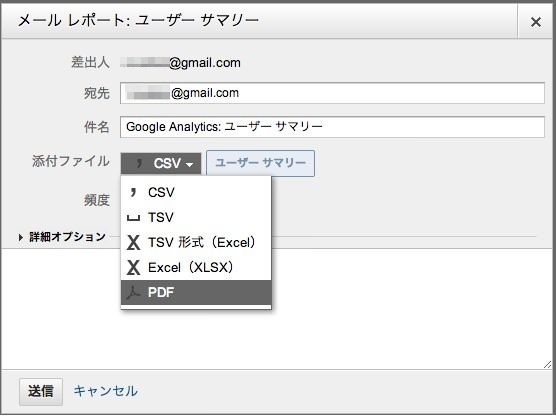The height and width of the screenshot is (417, 556).
Task: Click the Acrobat icon beside PDF option
Action: coord(133,292)
